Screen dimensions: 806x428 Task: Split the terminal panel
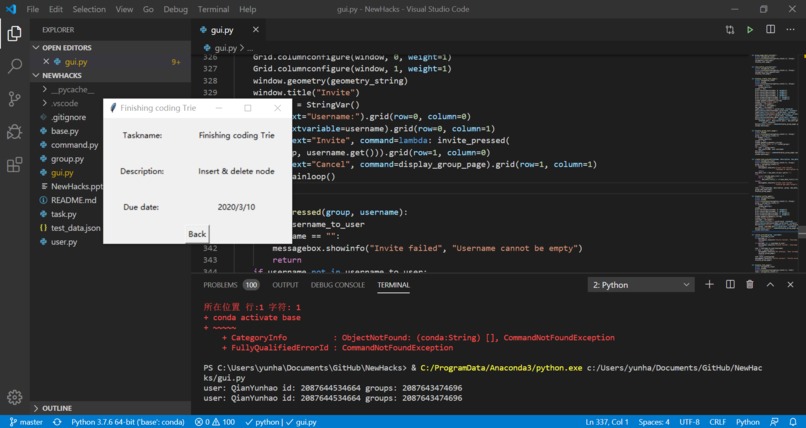(730, 284)
